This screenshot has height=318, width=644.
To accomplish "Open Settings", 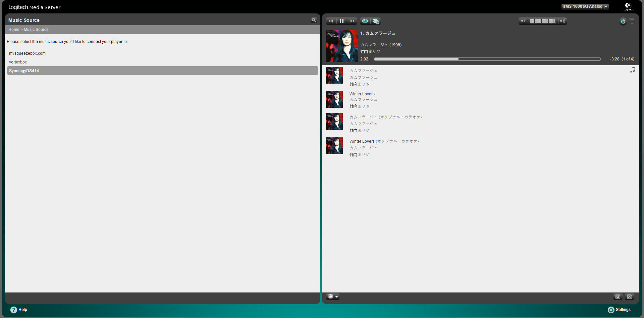I will coord(623,310).
